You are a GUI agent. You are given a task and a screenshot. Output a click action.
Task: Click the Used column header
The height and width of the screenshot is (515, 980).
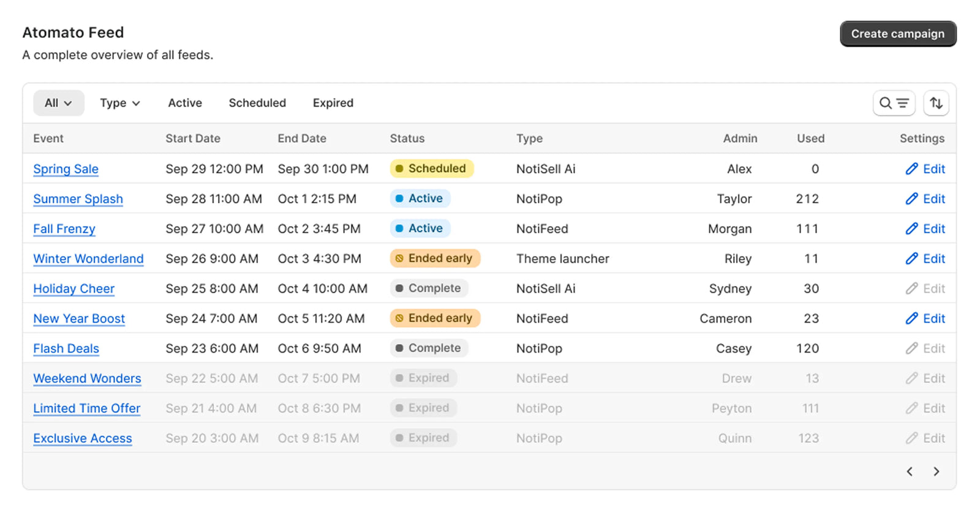(810, 138)
